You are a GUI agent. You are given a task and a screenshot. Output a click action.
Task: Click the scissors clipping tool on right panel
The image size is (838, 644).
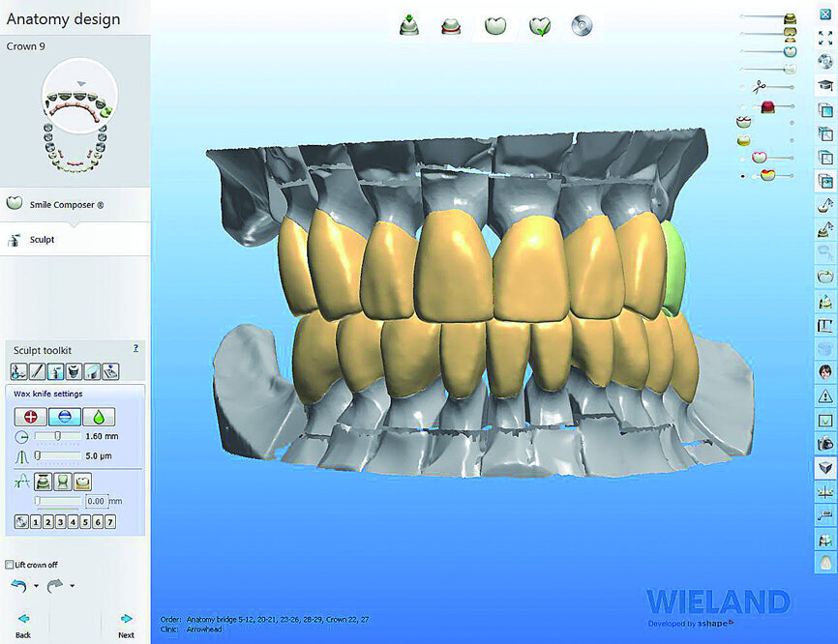click(759, 87)
